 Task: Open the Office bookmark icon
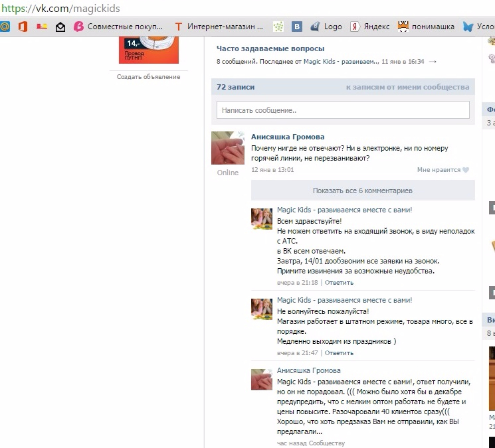(x=23, y=27)
